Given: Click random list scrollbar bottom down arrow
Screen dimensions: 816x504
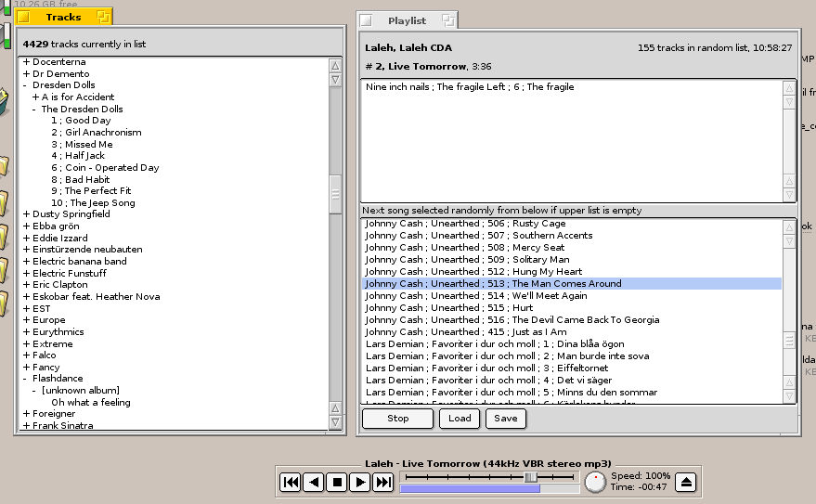Looking at the screenshot, I should 789,396.
